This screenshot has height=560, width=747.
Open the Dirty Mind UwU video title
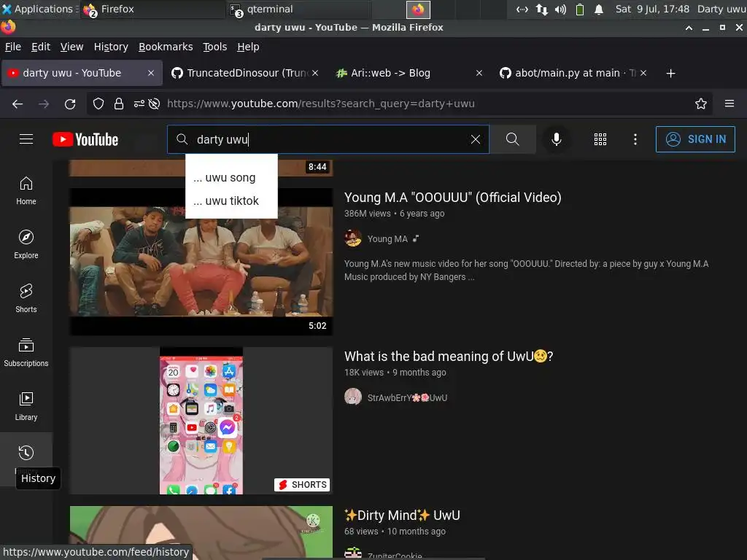tap(402, 516)
